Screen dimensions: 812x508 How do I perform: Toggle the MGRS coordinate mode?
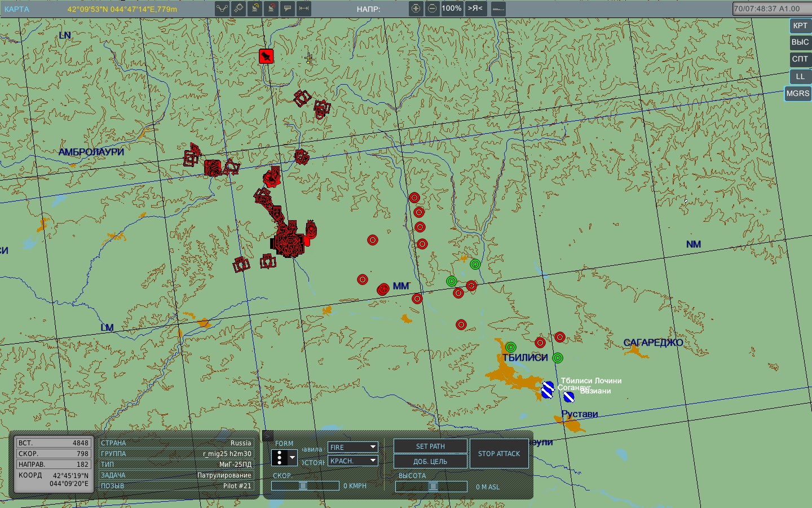click(x=797, y=94)
